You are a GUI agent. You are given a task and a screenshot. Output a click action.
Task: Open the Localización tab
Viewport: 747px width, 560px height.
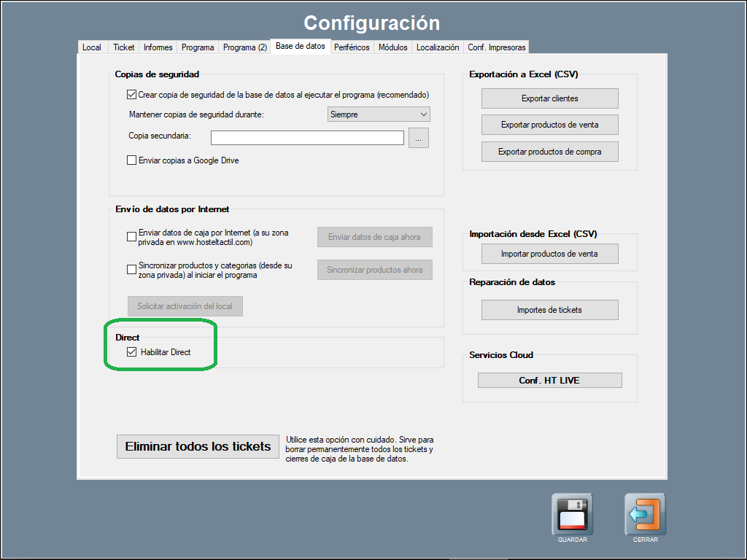[x=438, y=47]
